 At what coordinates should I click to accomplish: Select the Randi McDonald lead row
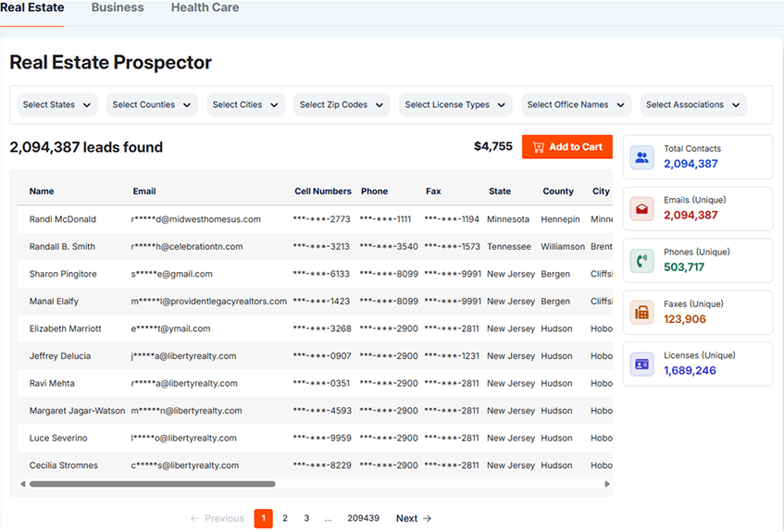[x=63, y=219]
